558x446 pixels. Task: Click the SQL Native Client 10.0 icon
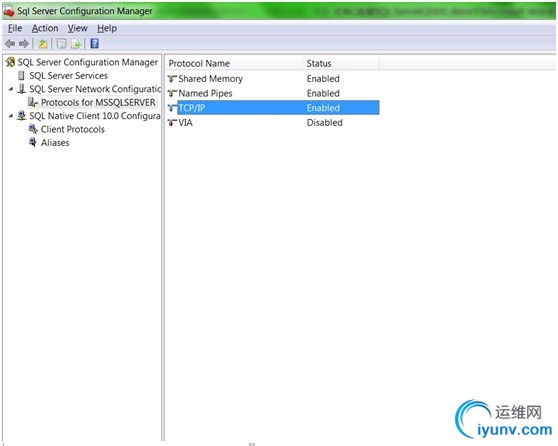tap(22, 116)
